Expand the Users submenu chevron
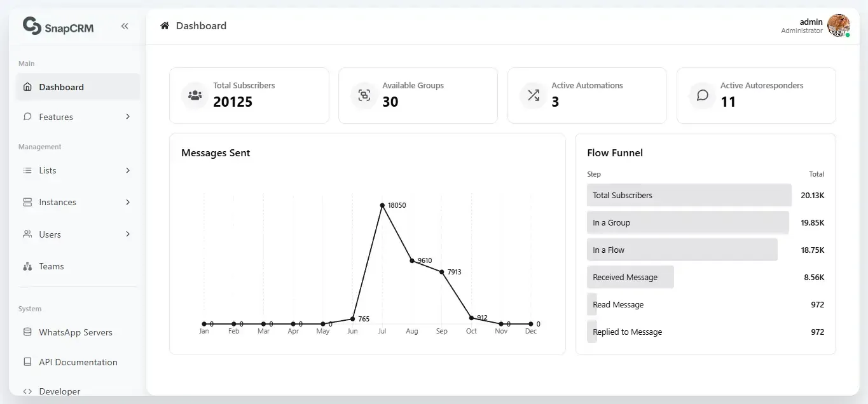The height and width of the screenshot is (404, 868). [128, 234]
